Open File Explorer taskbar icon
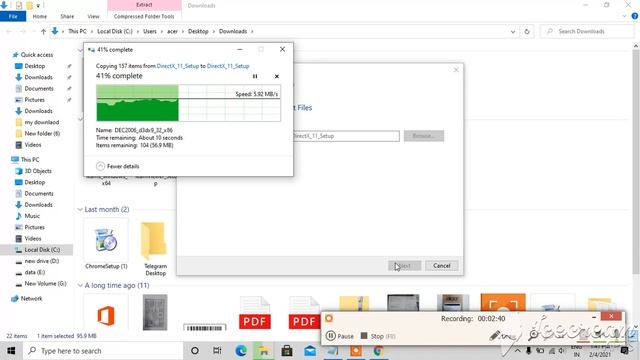The height and width of the screenshot is (360, 640). tap(264, 351)
